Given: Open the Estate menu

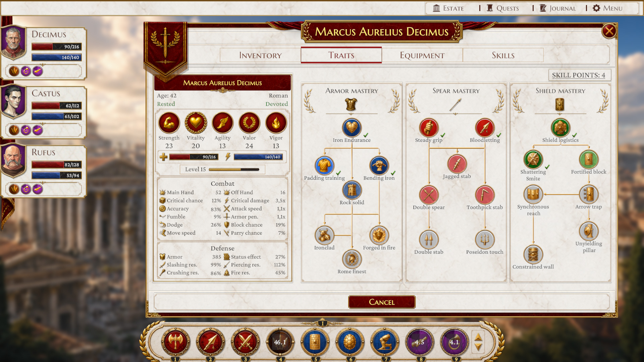Looking at the screenshot, I should click(448, 8).
